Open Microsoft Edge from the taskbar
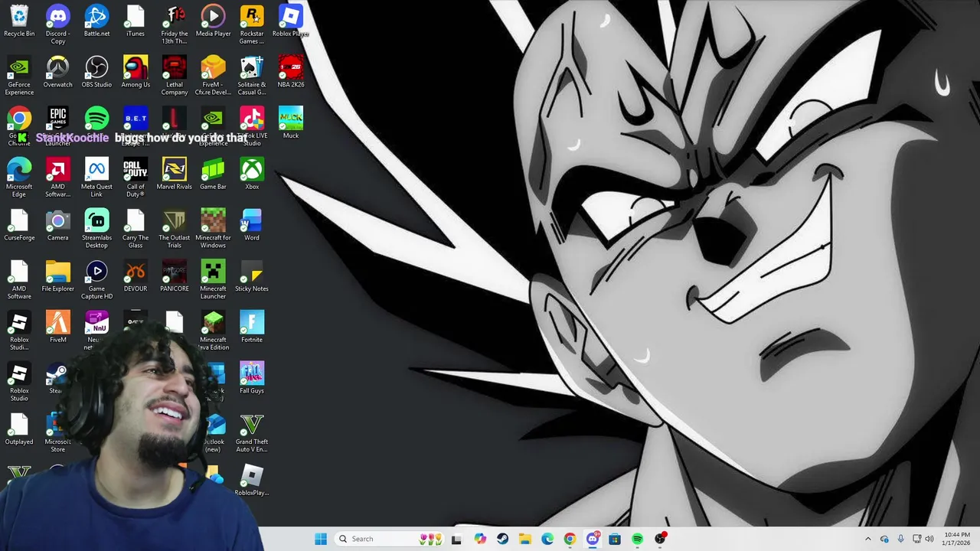This screenshot has width=980, height=551. coord(547,539)
